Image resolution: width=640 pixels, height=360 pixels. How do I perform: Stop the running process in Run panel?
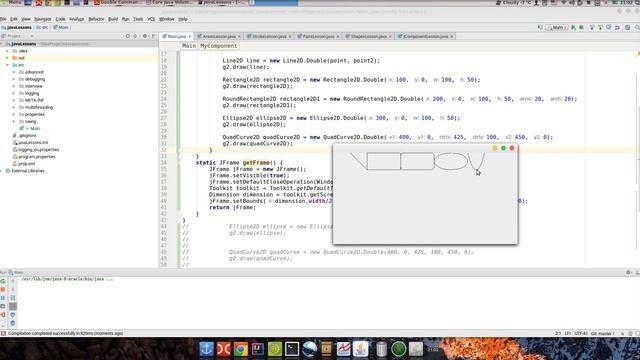click(3, 289)
